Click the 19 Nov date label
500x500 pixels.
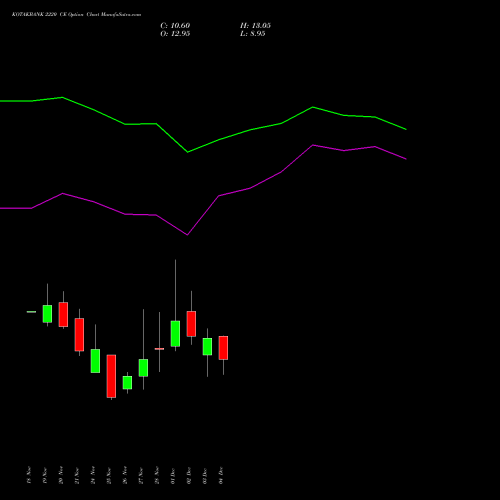coord(45,475)
